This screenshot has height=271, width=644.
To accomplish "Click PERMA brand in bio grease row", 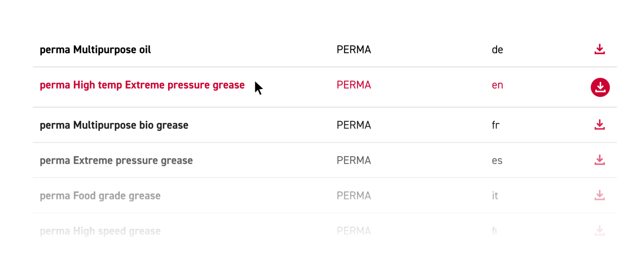I will (354, 125).
